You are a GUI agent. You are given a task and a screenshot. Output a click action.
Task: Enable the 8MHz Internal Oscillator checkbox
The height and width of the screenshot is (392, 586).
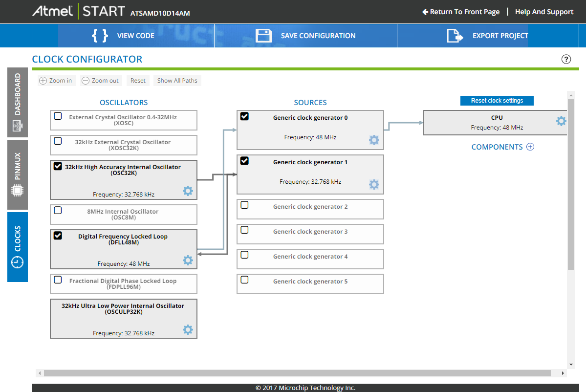coord(58,210)
